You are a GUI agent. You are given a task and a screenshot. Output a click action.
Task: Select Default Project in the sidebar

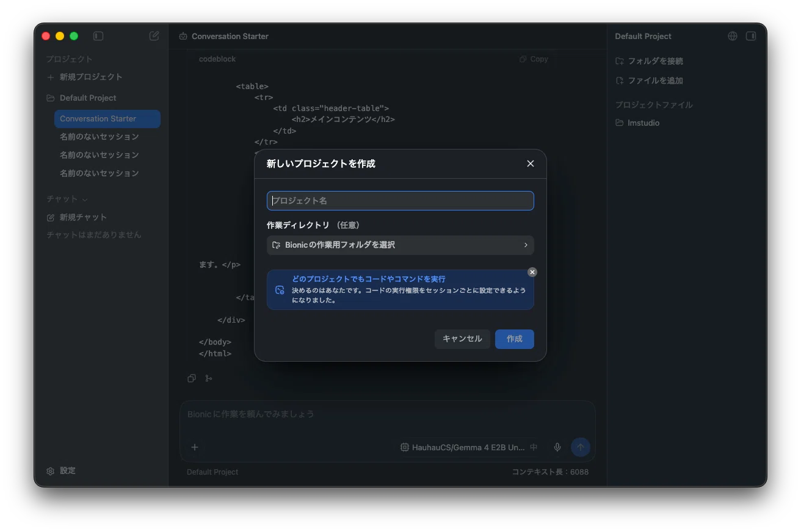pyautogui.click(x=82, y=98)
